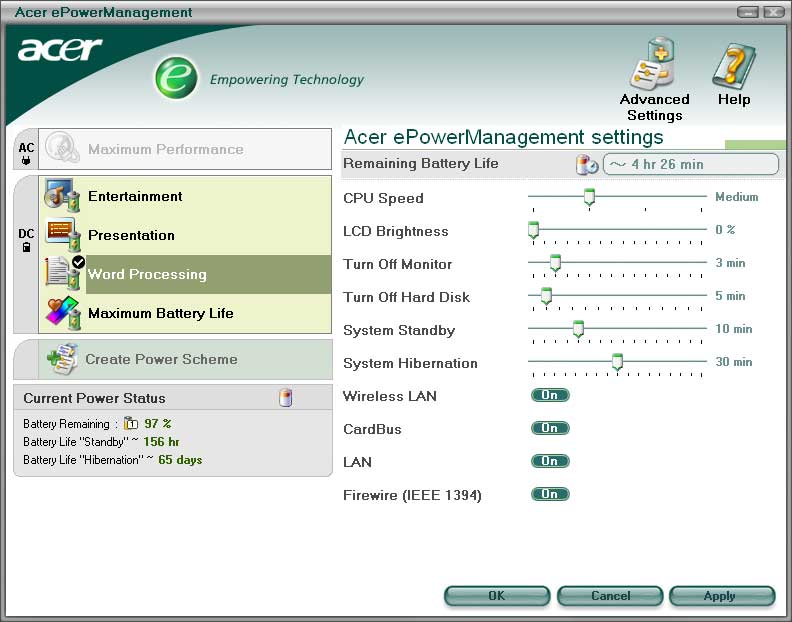Screen dimensions: 792x622
Task: Click the System Hibernation slider handle
Action: [617, 362]
